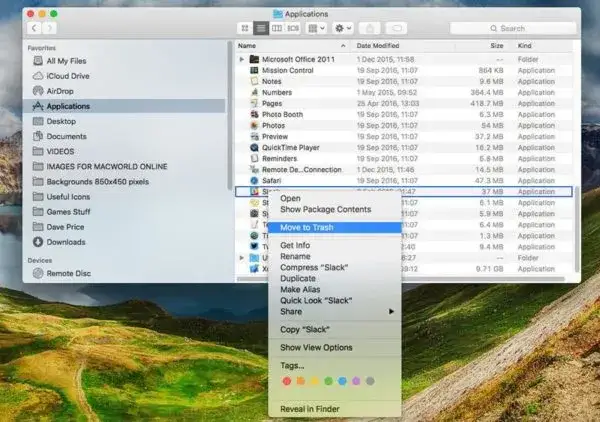This screenshot has width=600, height=422.
Task: Expand the Microsoft Office 2011 folder
Action: 242,59
